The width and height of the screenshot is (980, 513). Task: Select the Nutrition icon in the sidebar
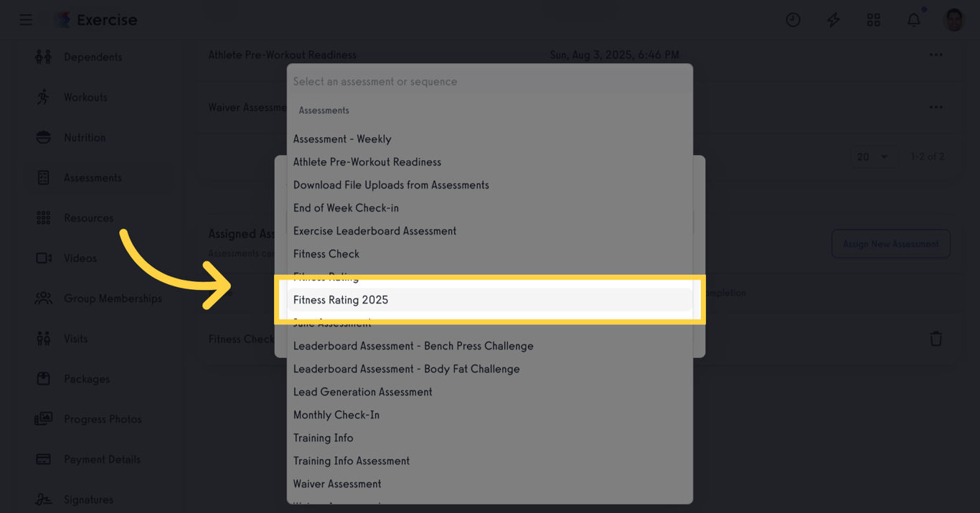[42, 137]
